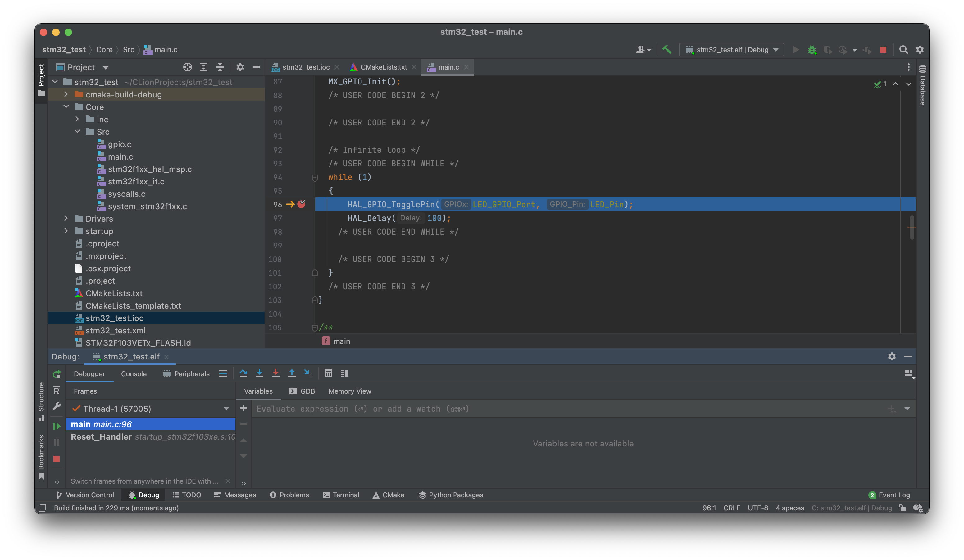This screenshot has width=964, height=560.
Task: Open the CMakeLists.txt editor tab
Action: pyautogui.click(x=384, y=67)
